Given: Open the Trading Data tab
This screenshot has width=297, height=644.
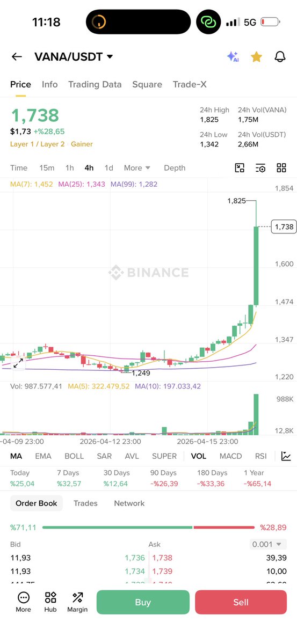Looking at the screenshot, I should tap(95, 84).
